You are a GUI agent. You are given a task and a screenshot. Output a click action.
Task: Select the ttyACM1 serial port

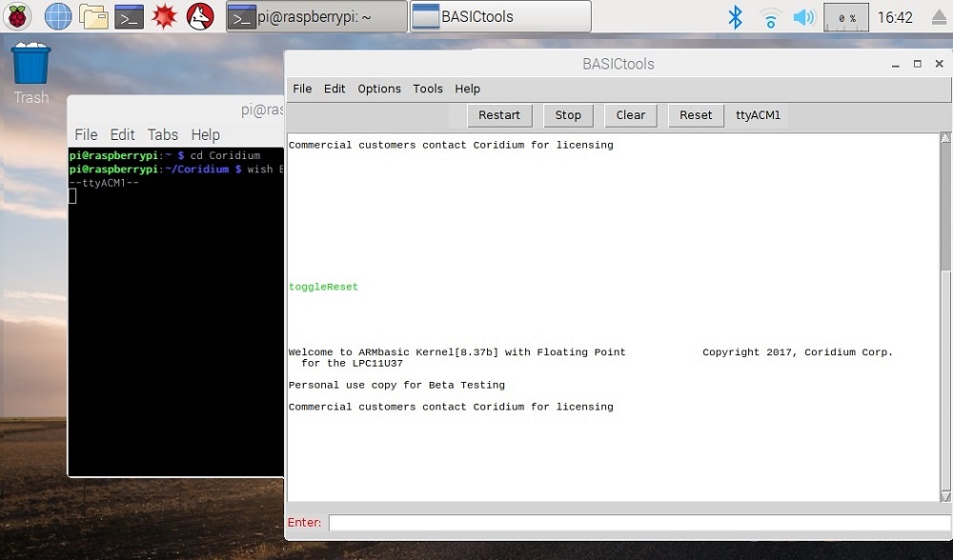tap(758, 114)
